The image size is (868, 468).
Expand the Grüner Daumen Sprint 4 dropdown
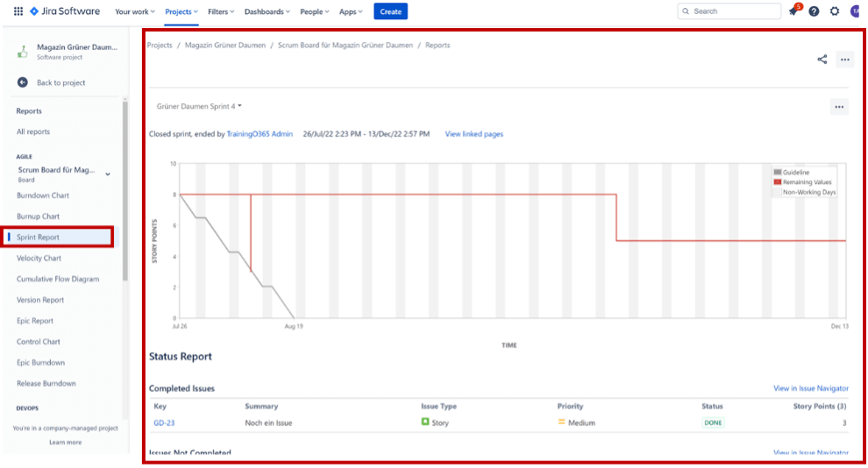point(199,107)
